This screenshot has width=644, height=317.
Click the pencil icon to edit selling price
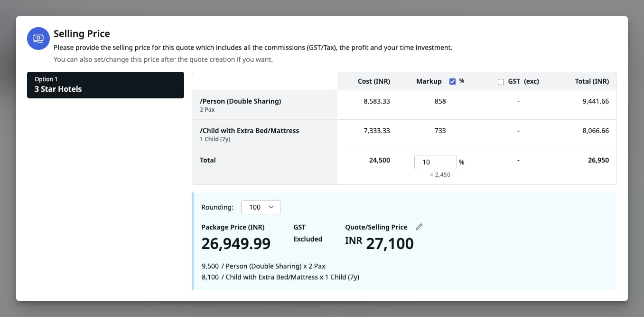point(419,227)
